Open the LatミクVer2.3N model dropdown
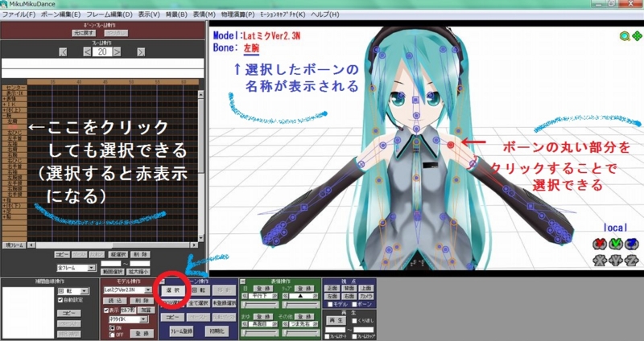644x341 pixels. point(148,290)
